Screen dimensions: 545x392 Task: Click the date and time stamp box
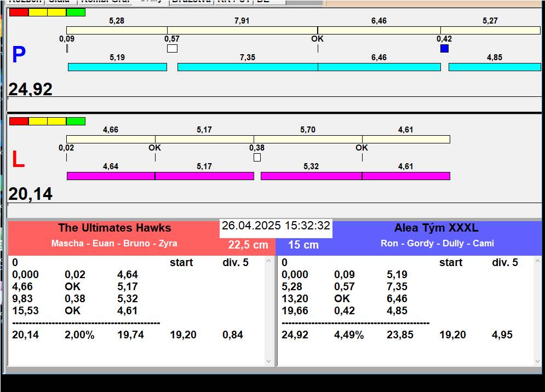click(276, 226)
